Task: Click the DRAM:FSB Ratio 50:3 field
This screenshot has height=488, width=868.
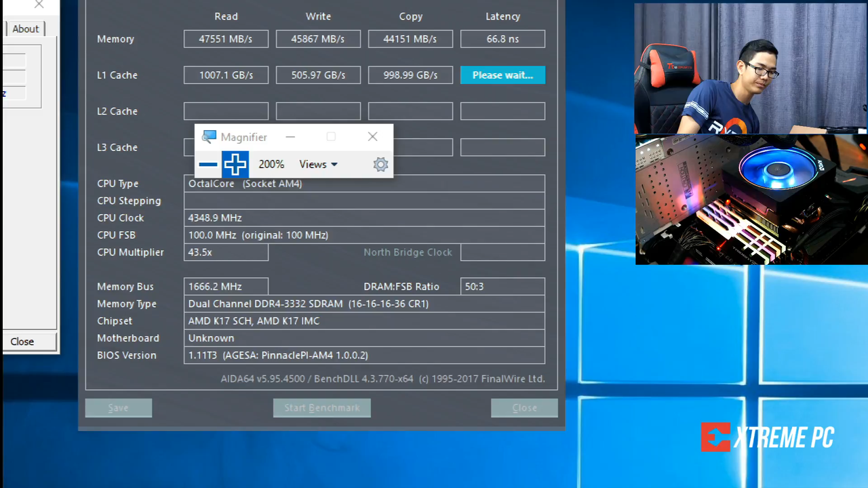Action: click(x=502, y=287)
